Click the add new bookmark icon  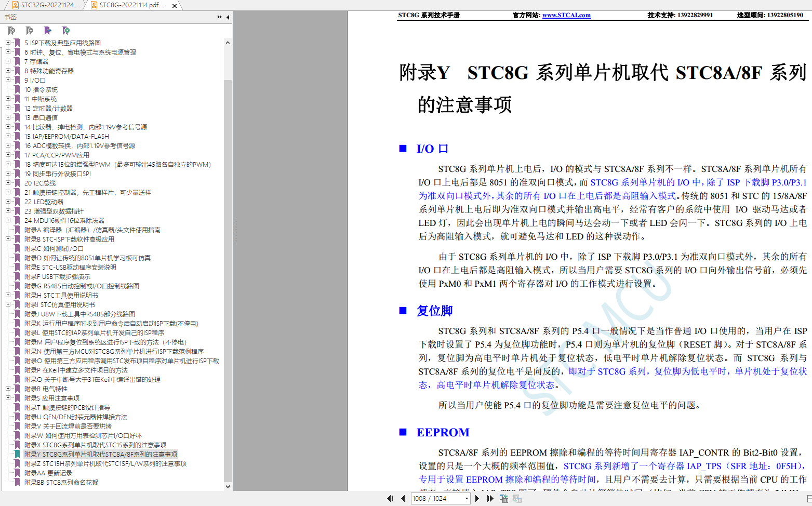[x=30, y=31]
